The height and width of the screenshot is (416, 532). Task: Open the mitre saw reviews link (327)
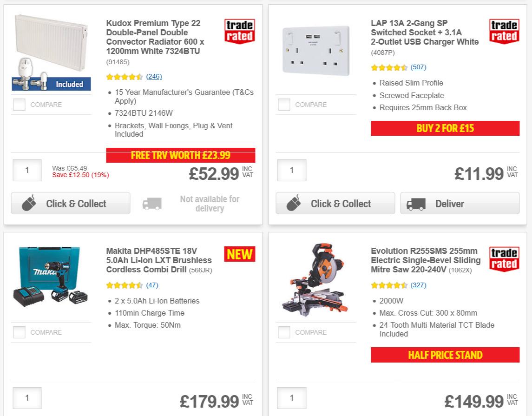click(419, 285)
